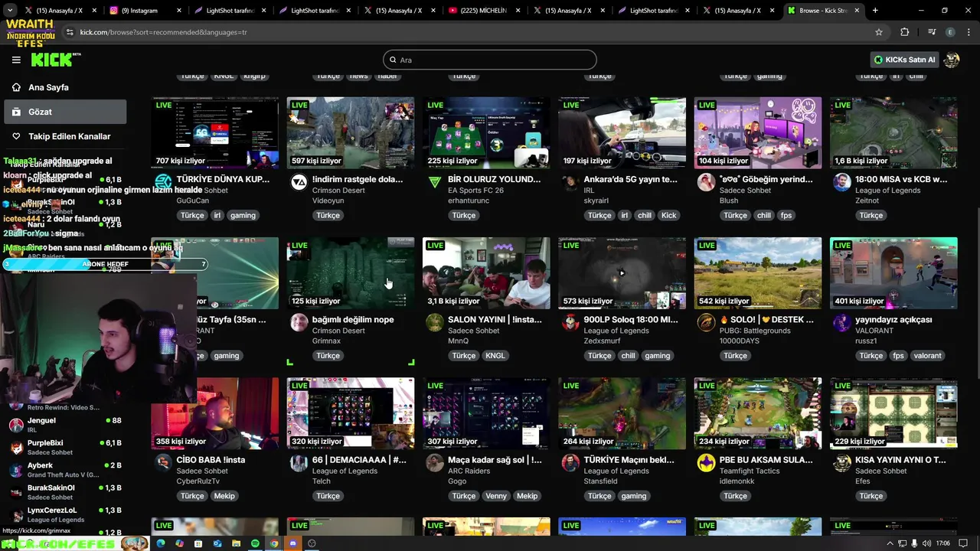Open Ayberk in sidebar channel list
The width and height of the screenshot is (980, 551).
click(65, 469)
